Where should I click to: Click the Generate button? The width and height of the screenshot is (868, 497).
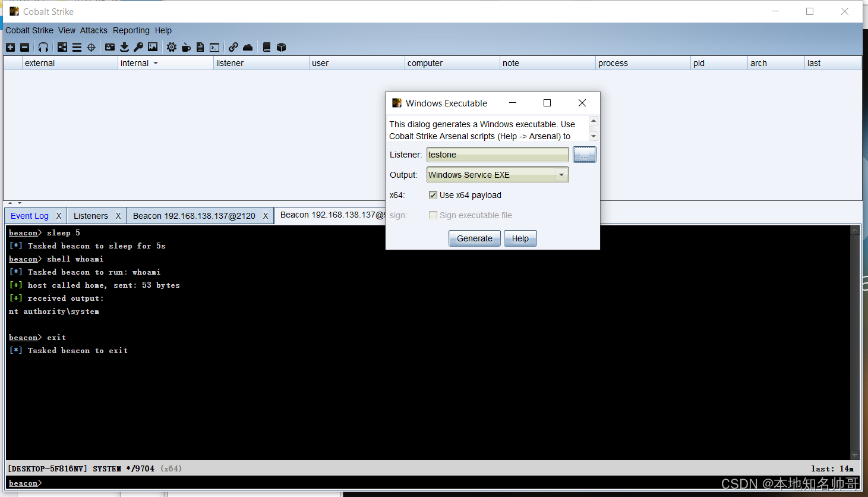[x=474, y=238]
